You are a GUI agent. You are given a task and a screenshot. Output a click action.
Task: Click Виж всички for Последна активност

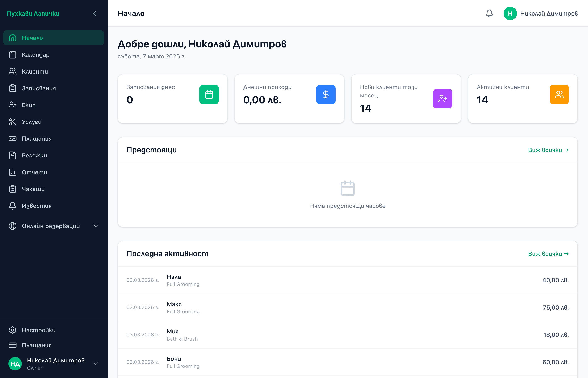[548, 253]
